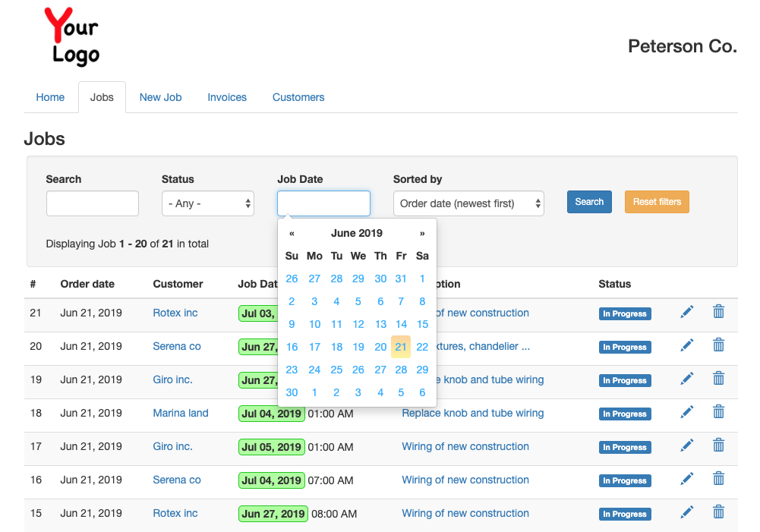760x532 pixels.
Task: Open the Sorted by dropdown
Action: point(468,203)
